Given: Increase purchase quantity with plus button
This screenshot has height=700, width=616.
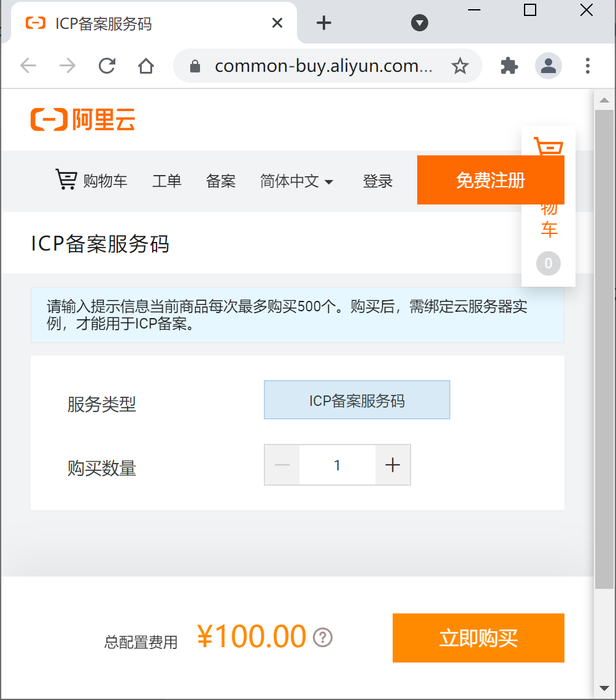Looking at the screenshot, I should (x=393, y=465).
